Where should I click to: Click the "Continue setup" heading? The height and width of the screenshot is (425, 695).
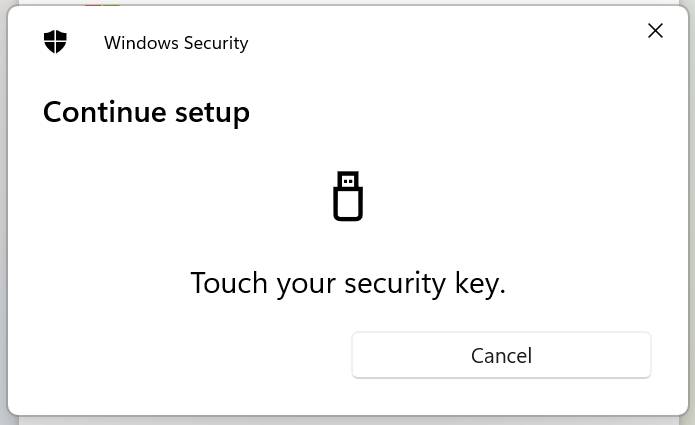(x=146, y=113)
